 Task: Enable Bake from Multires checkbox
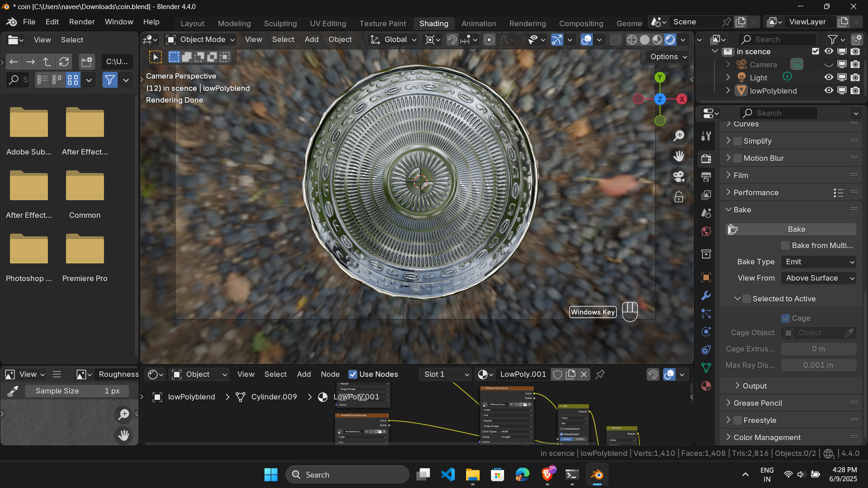786,246
